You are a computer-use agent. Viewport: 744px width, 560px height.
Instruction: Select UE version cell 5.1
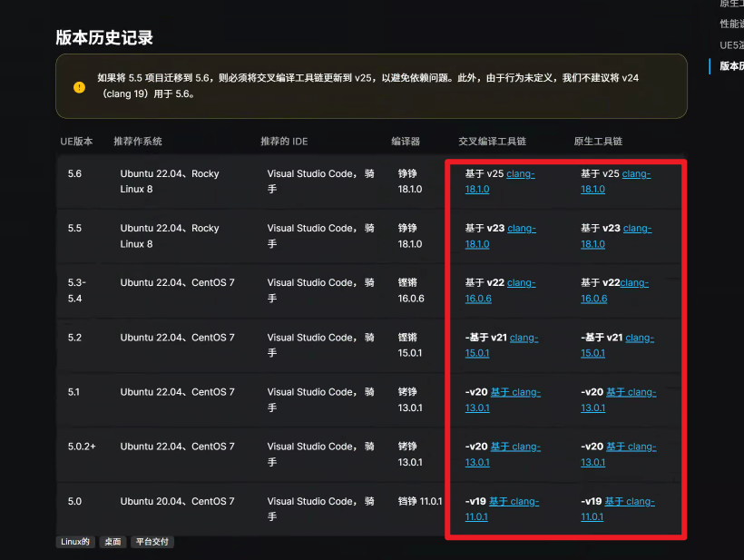[73, 392]
